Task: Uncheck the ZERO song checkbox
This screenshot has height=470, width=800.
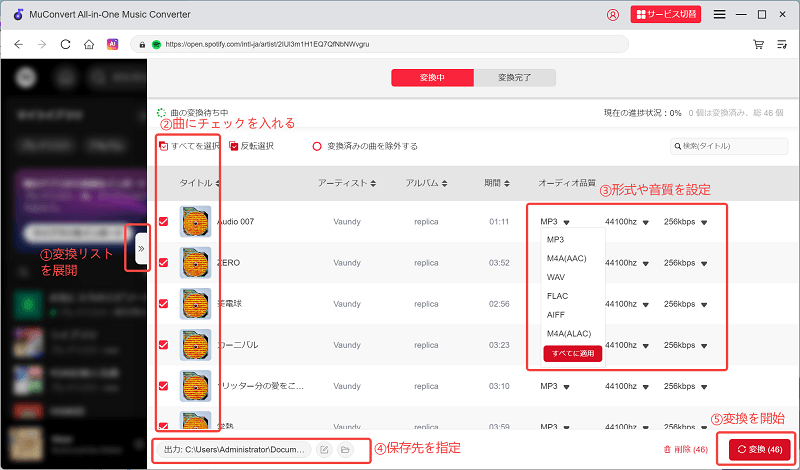Action: [x=164, y=263]
